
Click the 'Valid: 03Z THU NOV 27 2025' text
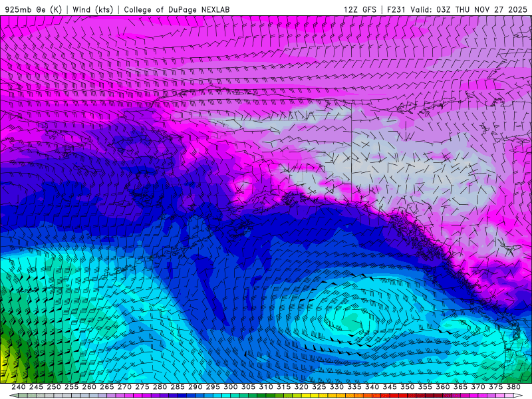click(x=469, y=9)
